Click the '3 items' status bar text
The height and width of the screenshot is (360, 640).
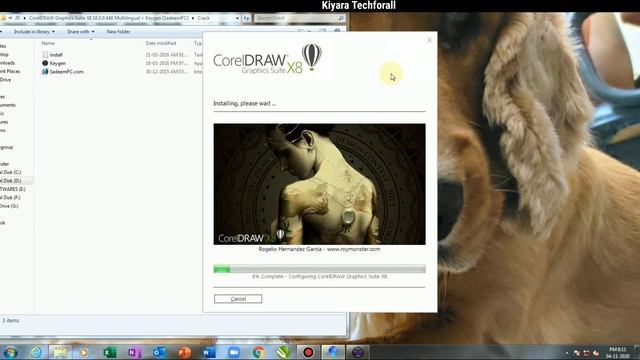click(11, 320)
